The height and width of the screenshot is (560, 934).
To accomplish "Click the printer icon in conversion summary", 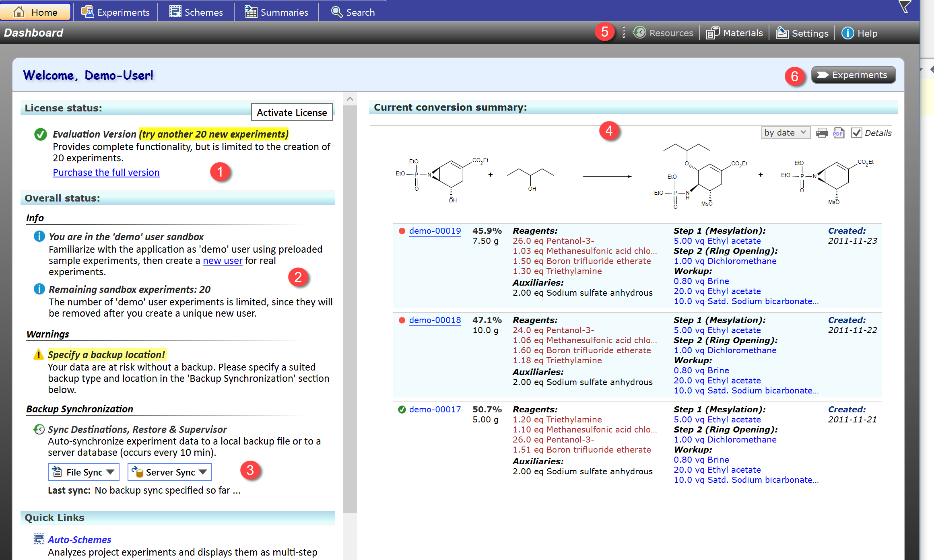I will pyautogui.click(x=822, y=133).
